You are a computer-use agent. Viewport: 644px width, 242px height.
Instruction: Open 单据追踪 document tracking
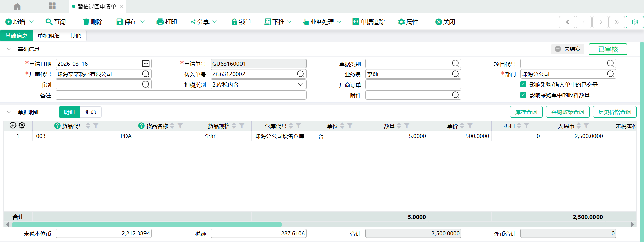pos(368,22)
